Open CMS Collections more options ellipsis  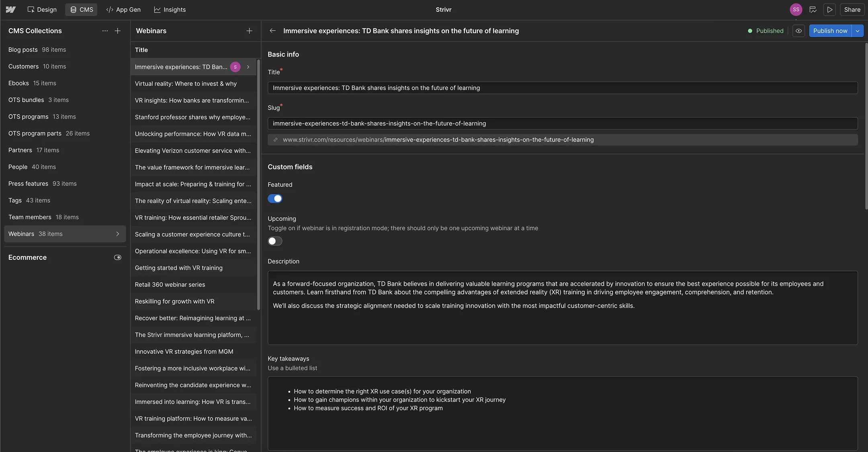(x=105, y=31)
